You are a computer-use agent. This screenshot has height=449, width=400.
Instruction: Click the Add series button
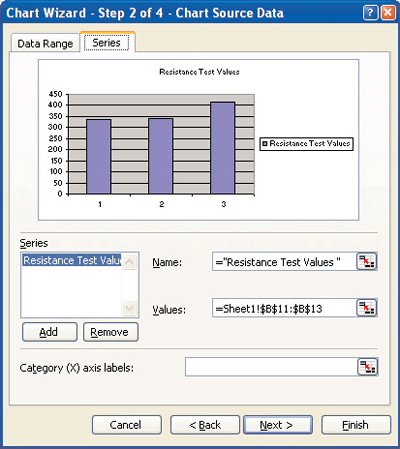pyautogui.click(x=50, y=332)
